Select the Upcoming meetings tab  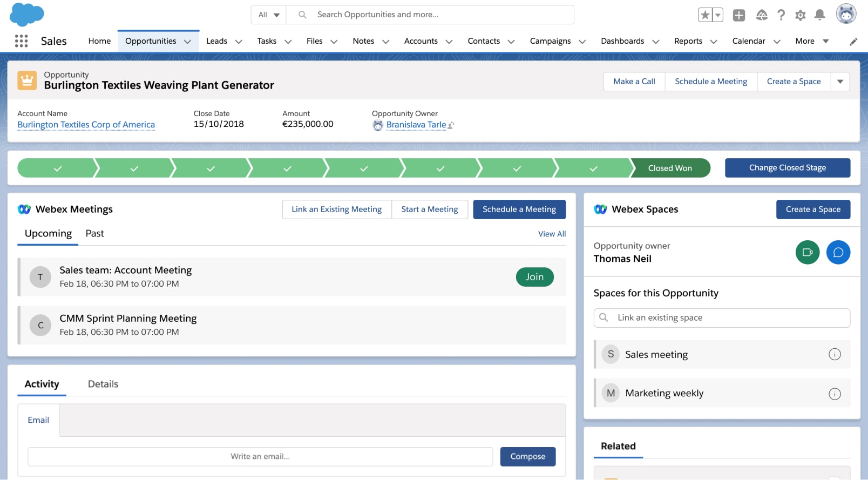48,234
